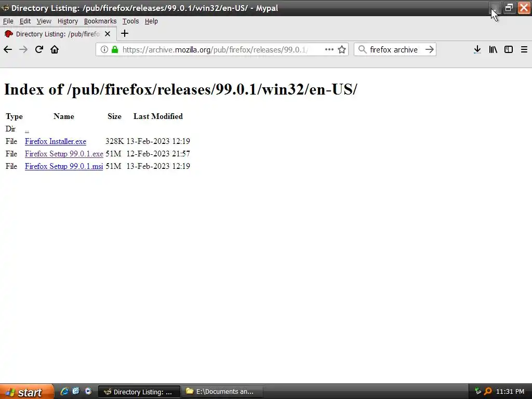Open the hamburger application menu
The width and height of the screenshot is (532, 399).
tap(524, 49)
